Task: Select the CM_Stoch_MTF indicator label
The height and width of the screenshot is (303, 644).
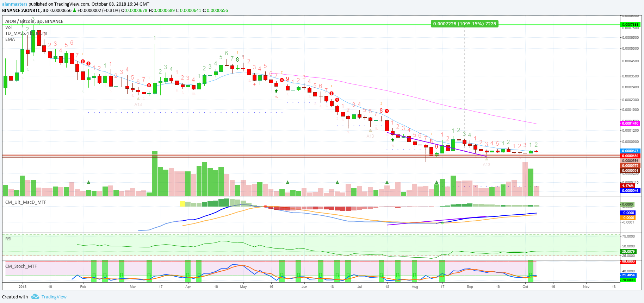Action: coord(21,266)
